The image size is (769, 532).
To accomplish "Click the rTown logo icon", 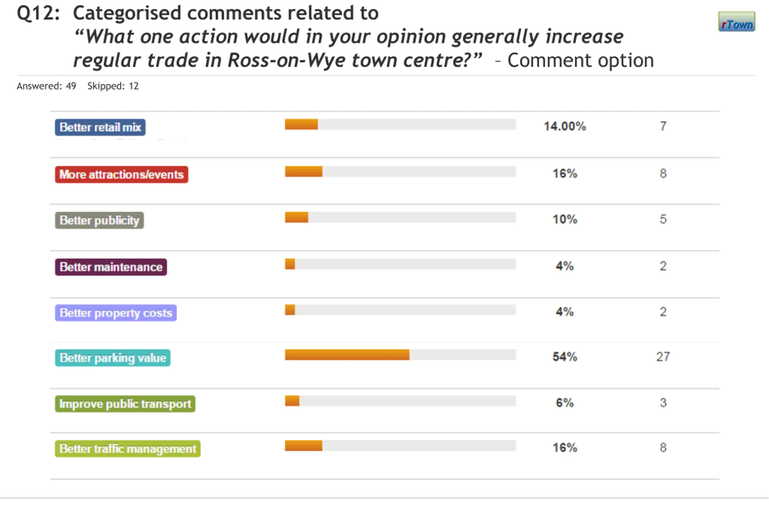I will (x=736, y=22).
